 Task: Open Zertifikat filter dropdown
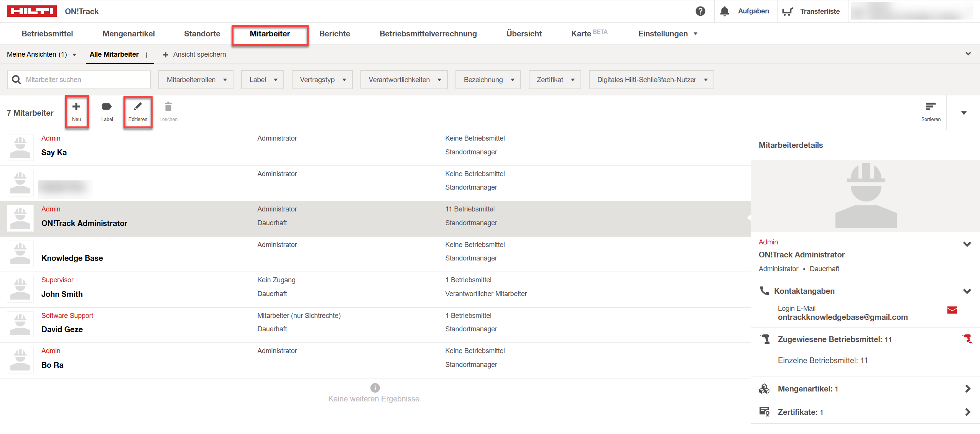pos(555,80)
